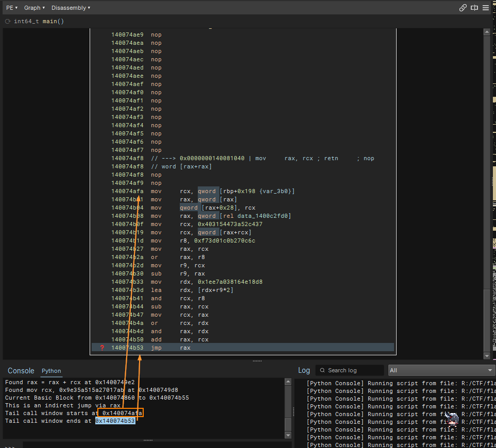496x448 pixels.
Task: Click the refresh icon beside int64_t main()
Action: 8,22
